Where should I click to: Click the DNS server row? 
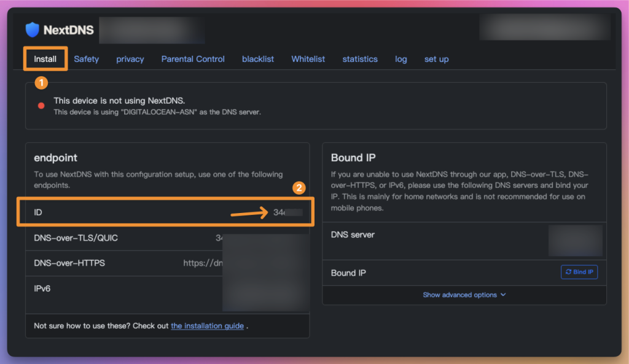pos(464,241)
